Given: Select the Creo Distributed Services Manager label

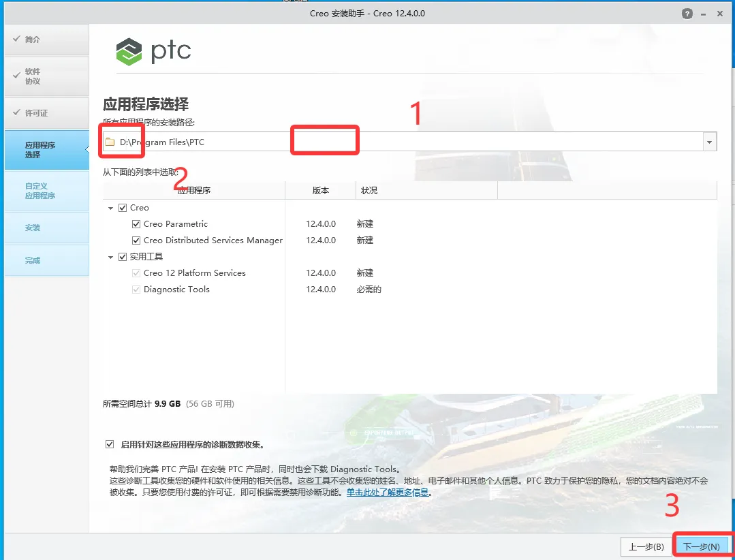Looking at the screenshot, I should 213,240.
